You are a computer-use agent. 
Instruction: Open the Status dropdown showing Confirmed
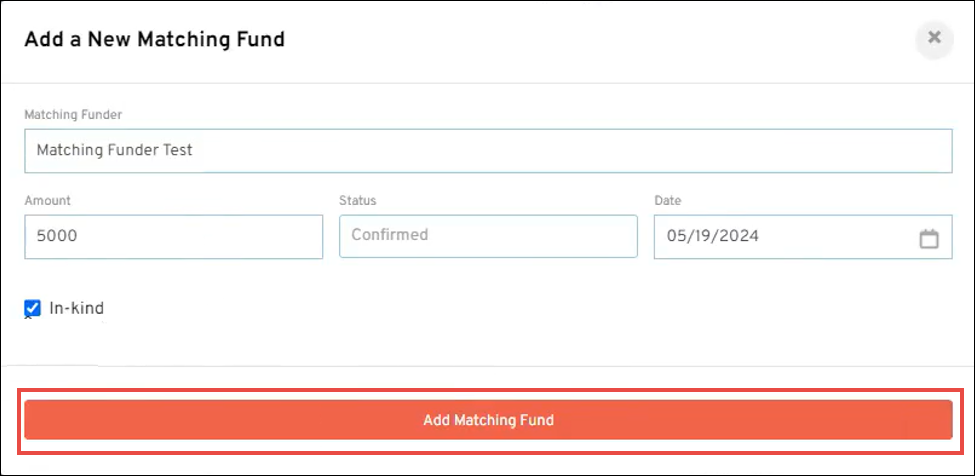pyautogui.click(x=488, y=236)
